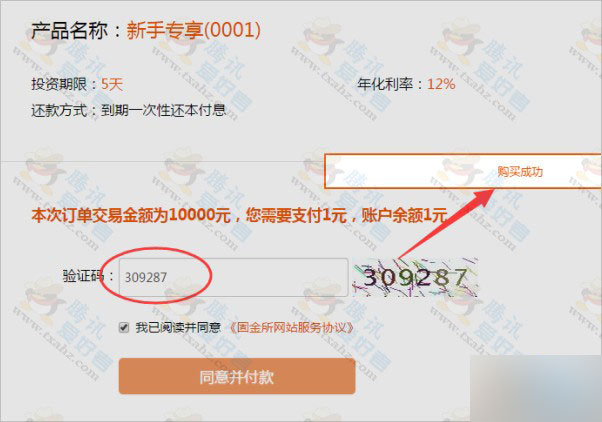The width and height of the screenshot is (602, 422).
Task: Click the 购买成功 notification text
Action: [x=520, y=171]
